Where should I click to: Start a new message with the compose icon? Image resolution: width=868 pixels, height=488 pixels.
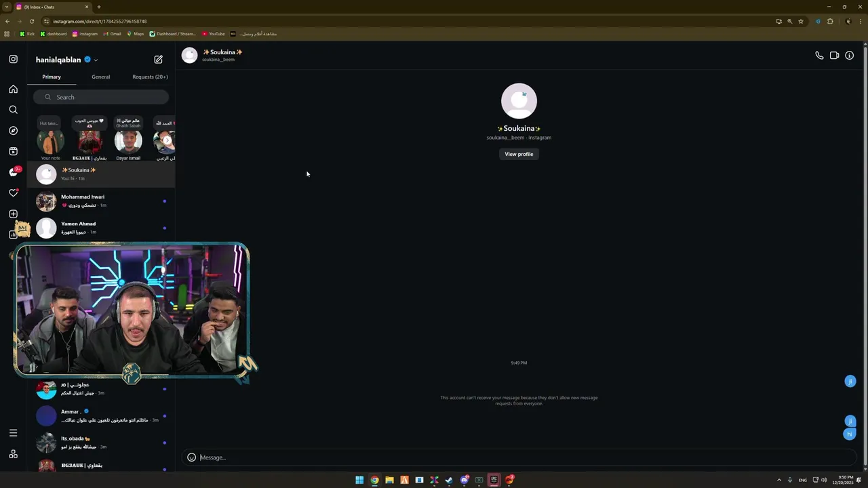click(158, 60)
